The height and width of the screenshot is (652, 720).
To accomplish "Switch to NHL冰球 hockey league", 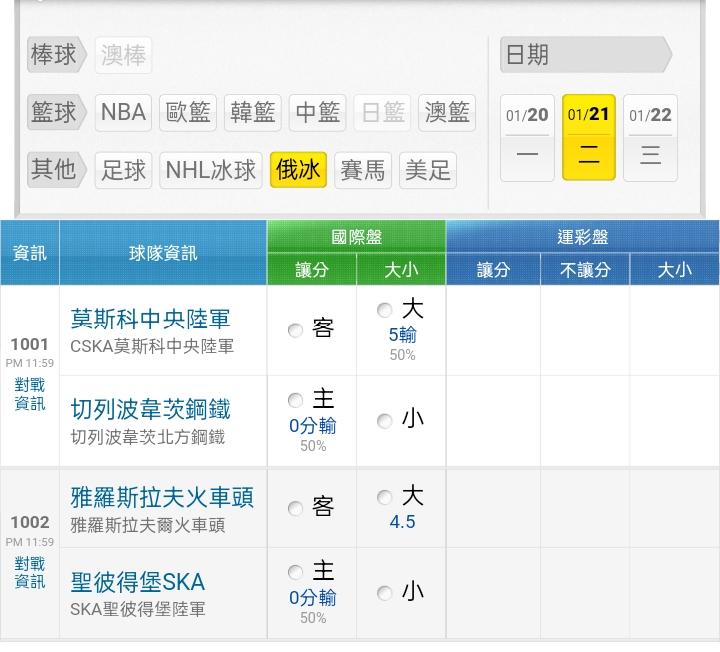I will point(211,170).
